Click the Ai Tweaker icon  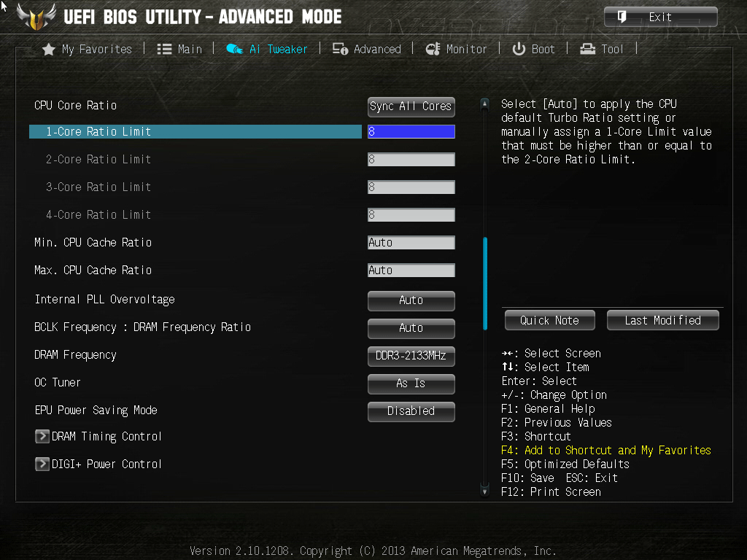[234, 49]
